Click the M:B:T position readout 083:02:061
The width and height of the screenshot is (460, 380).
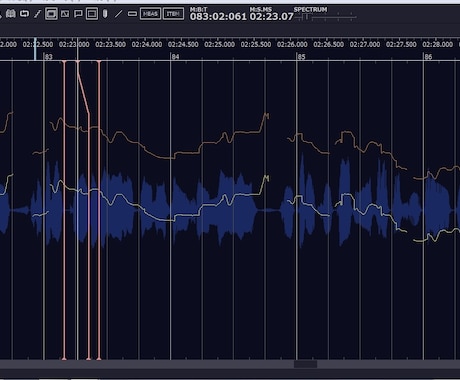tap(218, 16)
